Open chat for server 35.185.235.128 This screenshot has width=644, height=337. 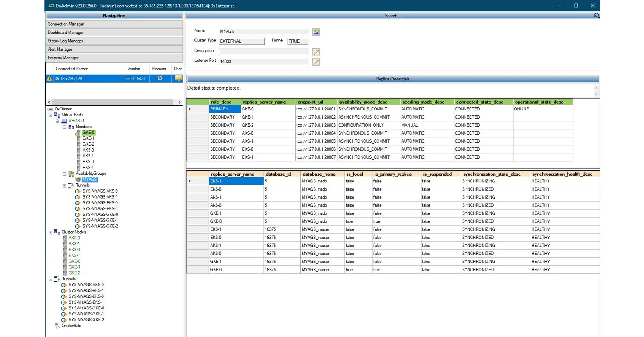click(x=178, y=78)
